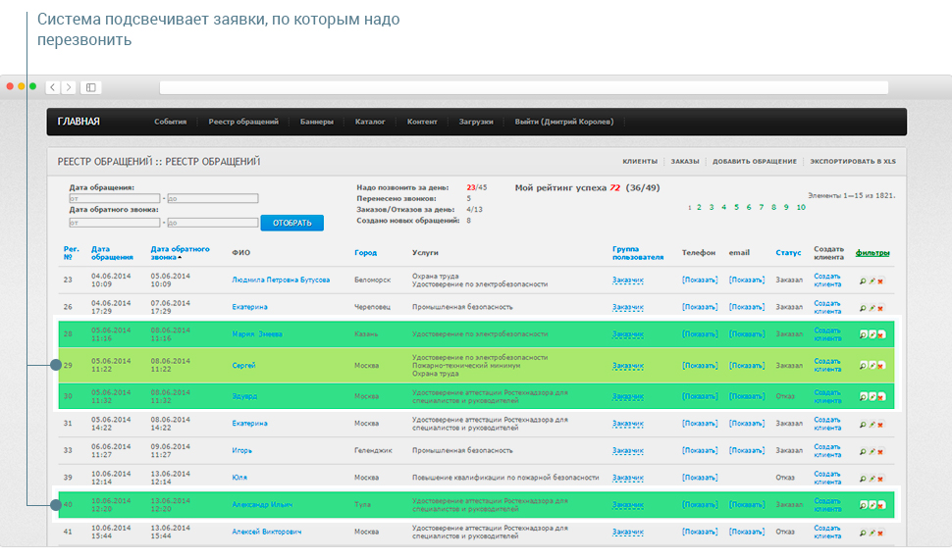Edit Эдуард's request using the pencil icon
The width and height of the screenshot is (952, 560).
coord(872,397)
